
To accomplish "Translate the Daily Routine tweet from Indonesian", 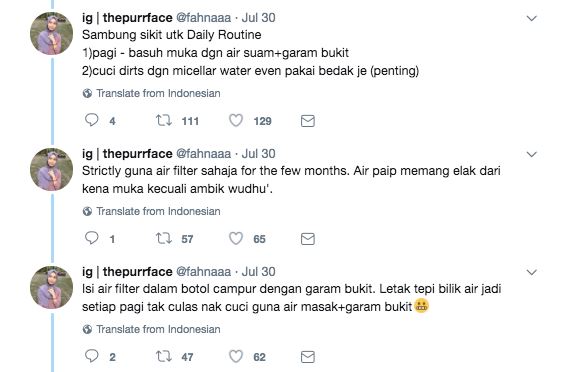I will pos(152,93).
